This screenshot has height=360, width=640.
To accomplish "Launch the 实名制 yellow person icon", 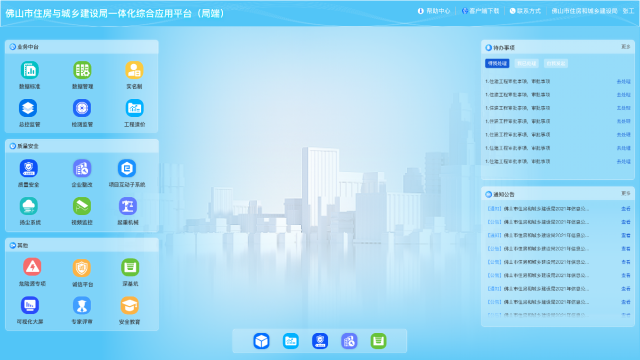I will [x=134, y=70].
